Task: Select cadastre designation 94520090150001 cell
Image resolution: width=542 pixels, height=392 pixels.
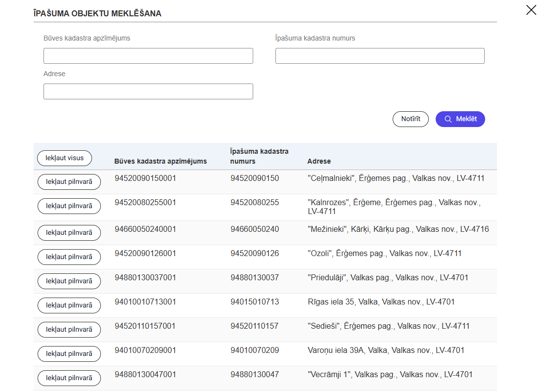Action: [x=145, y=178]
